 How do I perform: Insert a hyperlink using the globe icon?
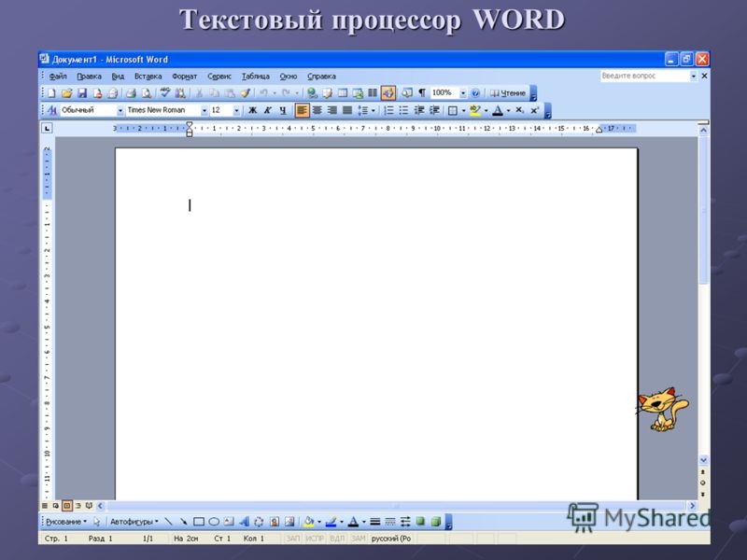point(312,93)
